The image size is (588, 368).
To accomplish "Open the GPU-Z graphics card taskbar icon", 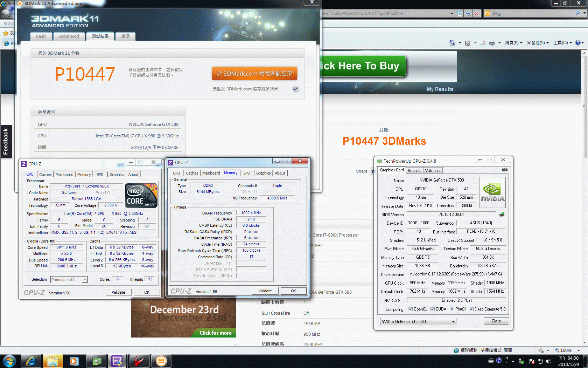I will pyautogui.click(x=96, y=361).
